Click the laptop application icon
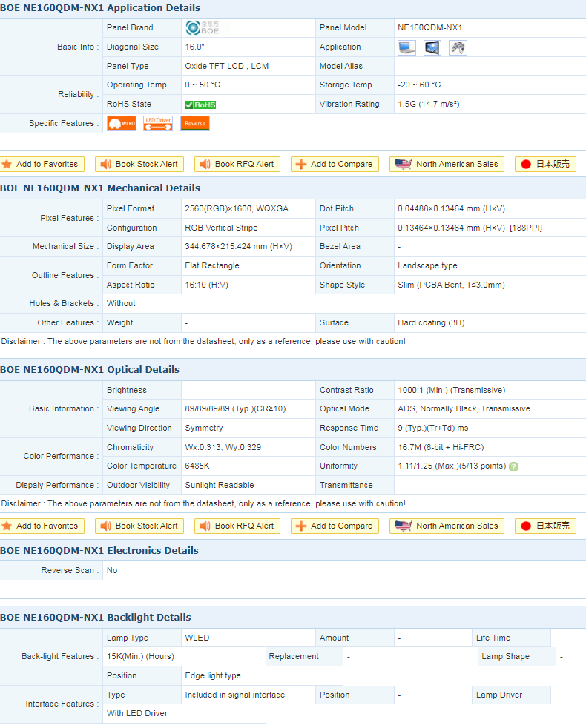The width and height of the screenshot is (586, 728). tap(406, 47)
